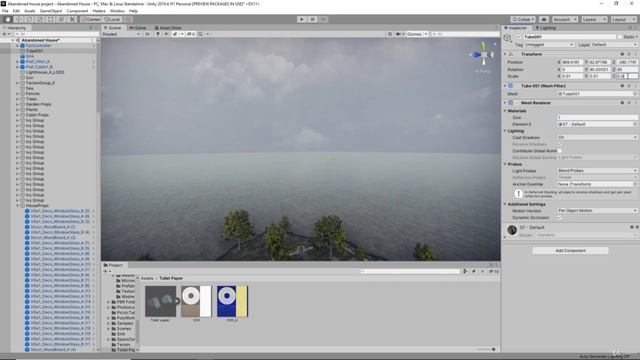640x360 pixels.
Task: Toggle scene effects (skybox) icon
Action: (x=175, y=34)
